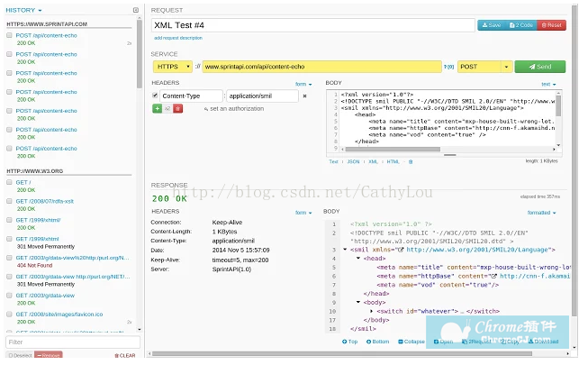Image resolution: width=588 pixels, height=365 pixels.
Task: Open the request body text dropdown
Action: (548, 84)
